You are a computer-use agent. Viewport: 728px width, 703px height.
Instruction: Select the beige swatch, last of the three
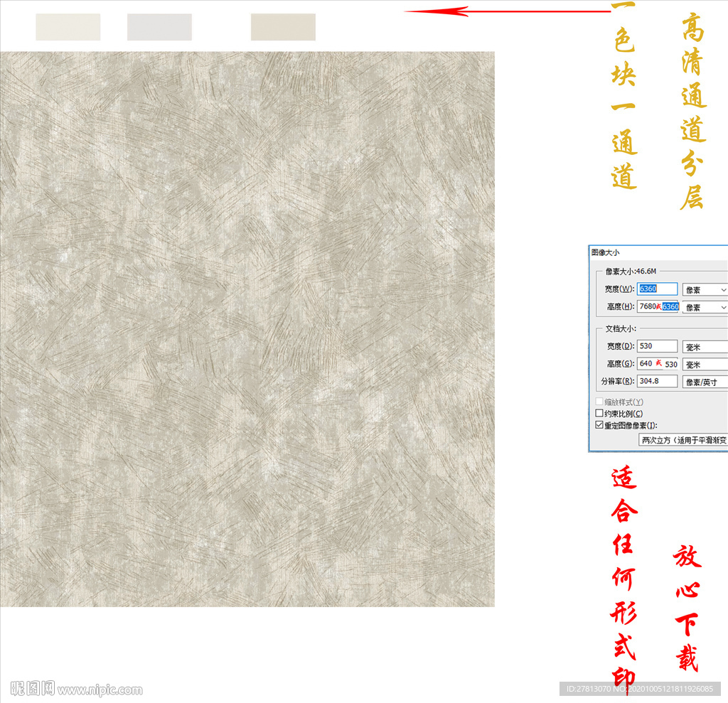pos(283,27)
